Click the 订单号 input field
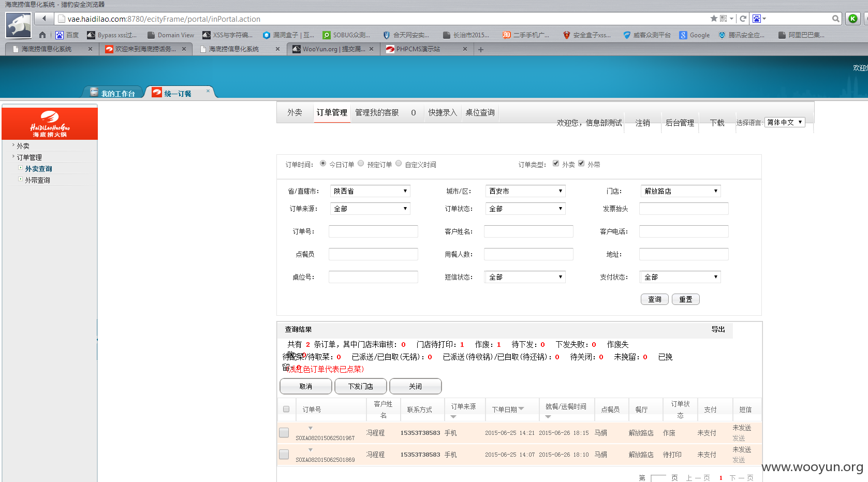Screen dimensions: 868x482 (x=373, y=231)
